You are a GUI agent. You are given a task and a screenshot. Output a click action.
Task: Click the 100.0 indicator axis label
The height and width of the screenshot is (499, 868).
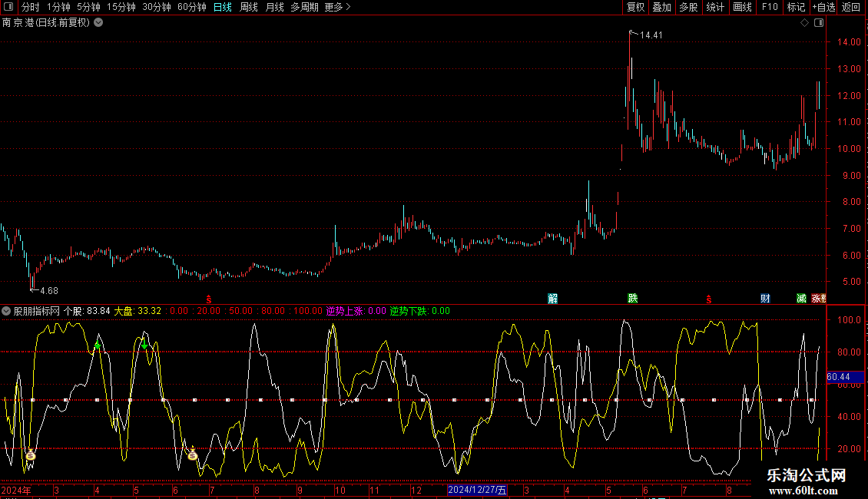pos(849,320)
